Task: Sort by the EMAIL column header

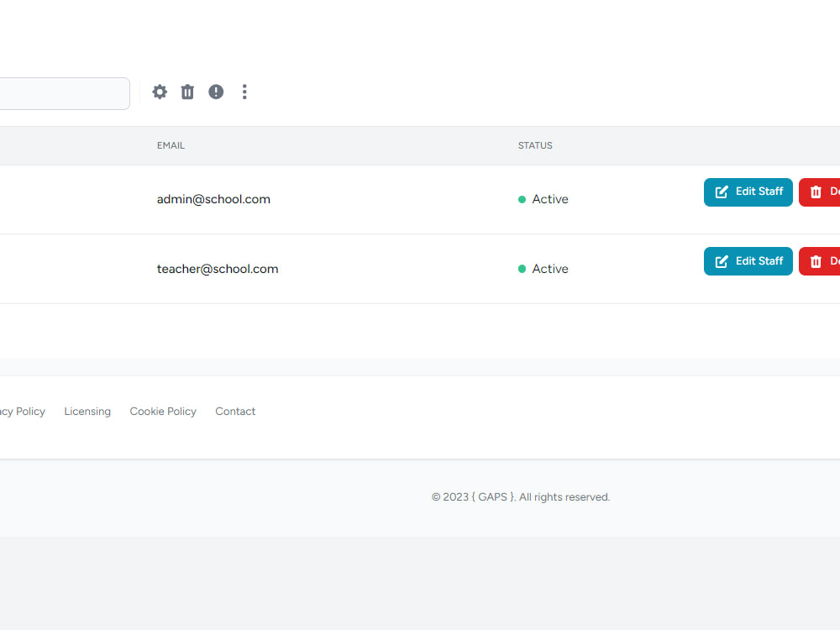Action: [171, 145]
